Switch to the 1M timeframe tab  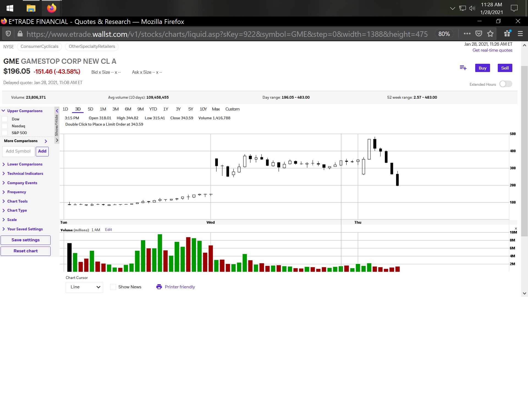pos(103,109)
